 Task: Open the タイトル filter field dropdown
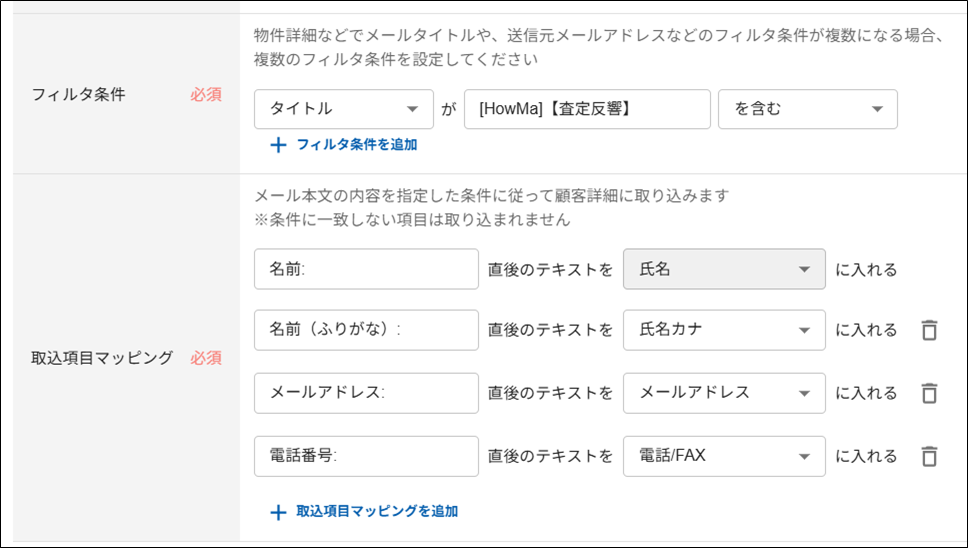[344, 109]
